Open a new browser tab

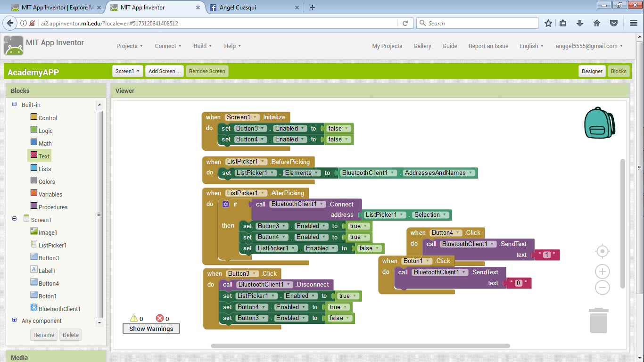313,8
